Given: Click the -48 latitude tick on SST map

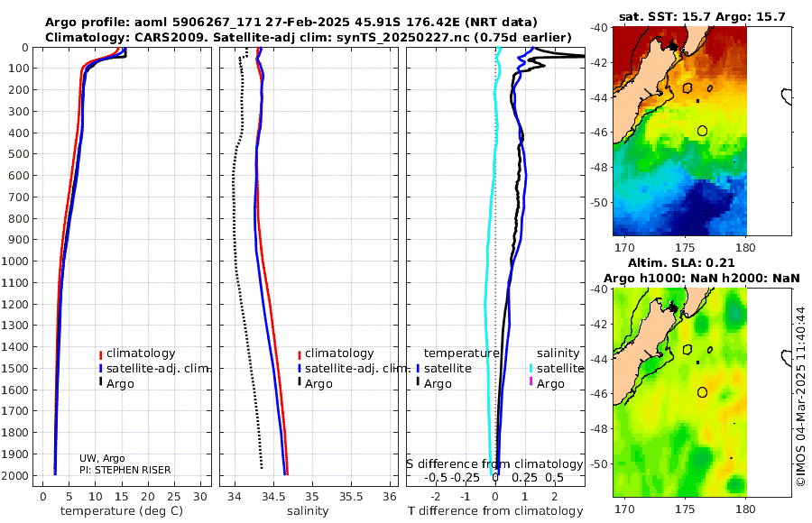Looking at the screenshot, I should [x=600, y=167].
